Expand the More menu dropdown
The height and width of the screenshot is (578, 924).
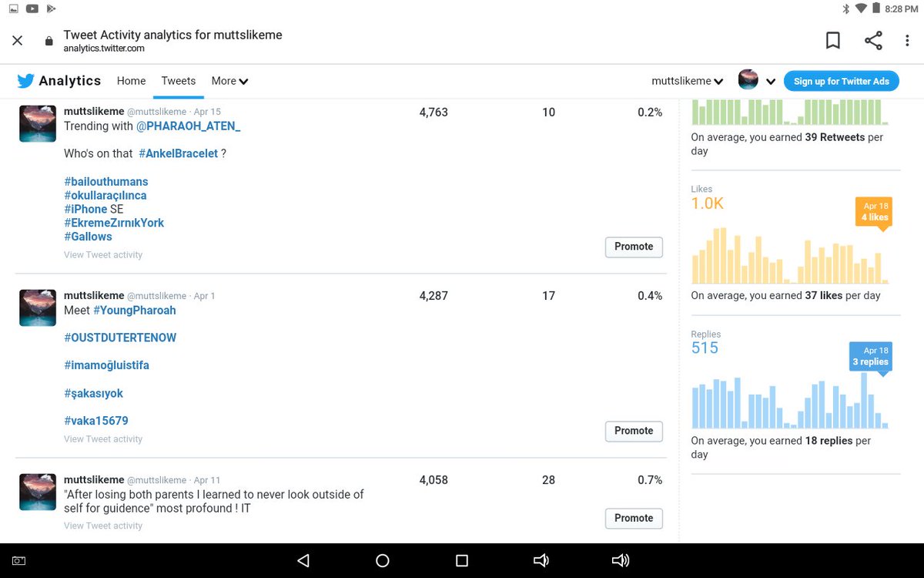229,81
